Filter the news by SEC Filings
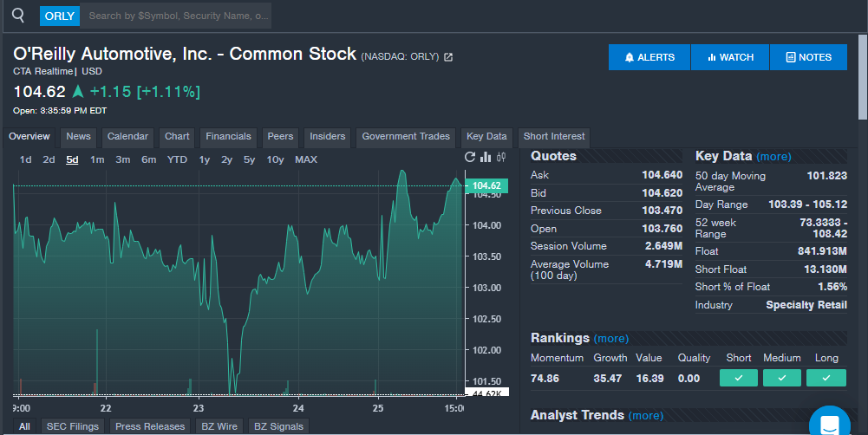This screenshot has width=868, height=435. [71, 426]
